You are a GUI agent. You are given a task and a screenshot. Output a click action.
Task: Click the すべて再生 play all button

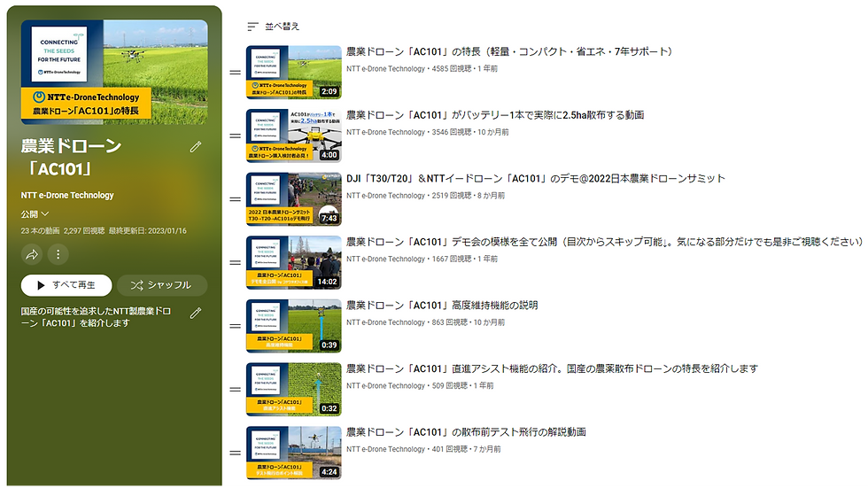66,285
